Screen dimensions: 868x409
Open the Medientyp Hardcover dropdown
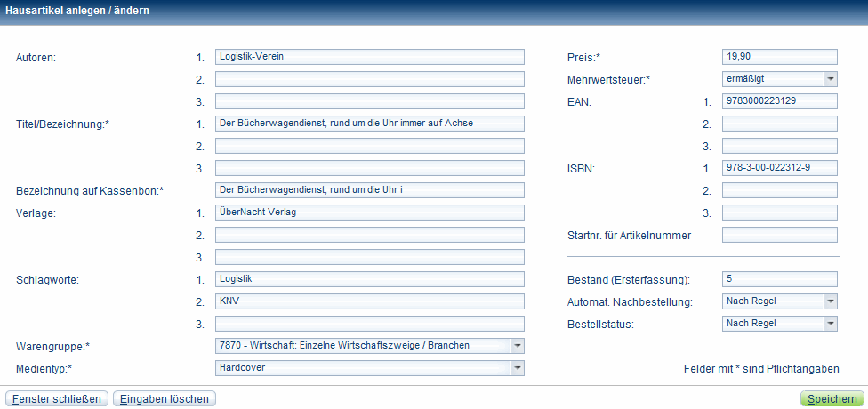click(518, 367)
